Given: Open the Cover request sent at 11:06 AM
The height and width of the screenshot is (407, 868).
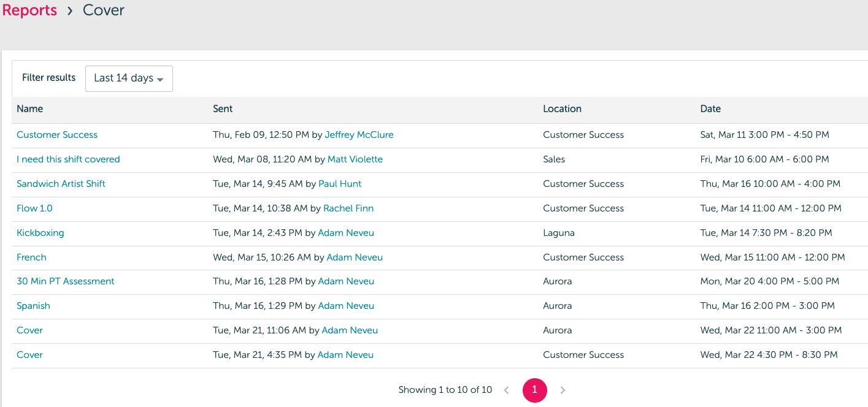Looking at the screenshot, I should pos(29,330).
